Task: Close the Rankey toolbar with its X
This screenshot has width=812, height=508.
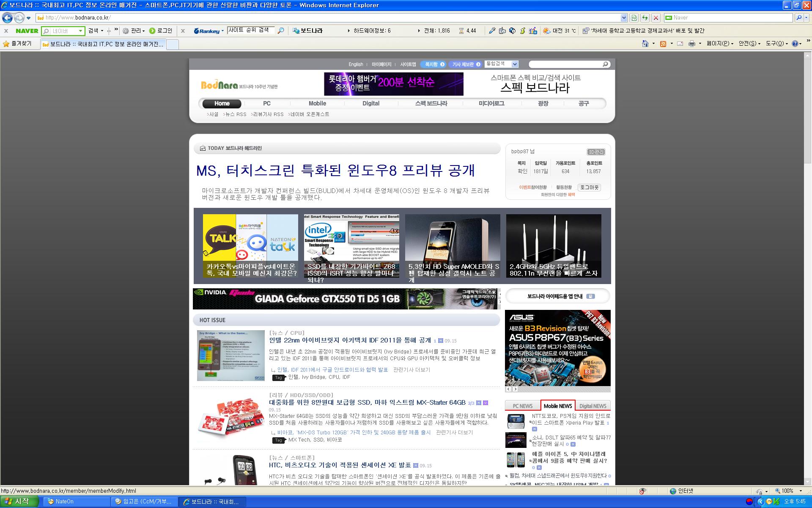Action: click(183, 30)
